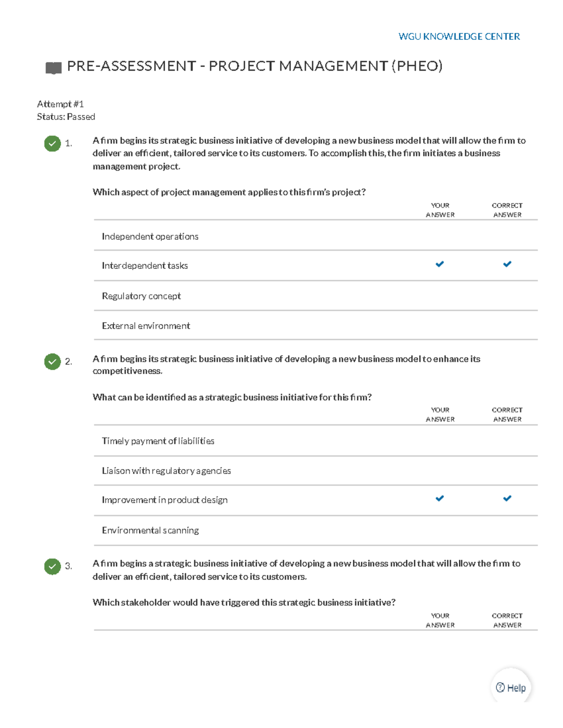Screen dimensions: 563x728
Task: Select the Independent operations answer row
Action: 316,235
